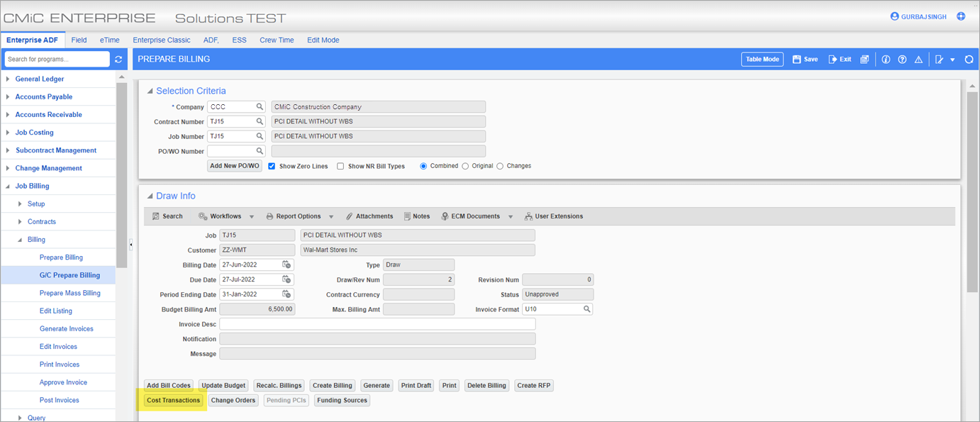Viewport: 980px width, 422px height.
Task: Open dropdown arrow beside edit page icon
Action: pos(952,60)
